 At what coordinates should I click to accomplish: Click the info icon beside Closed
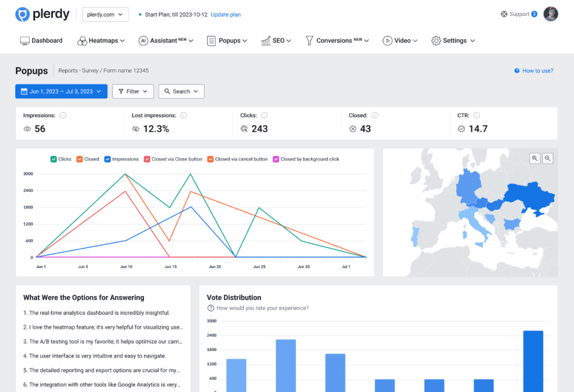tap(375, 116)
